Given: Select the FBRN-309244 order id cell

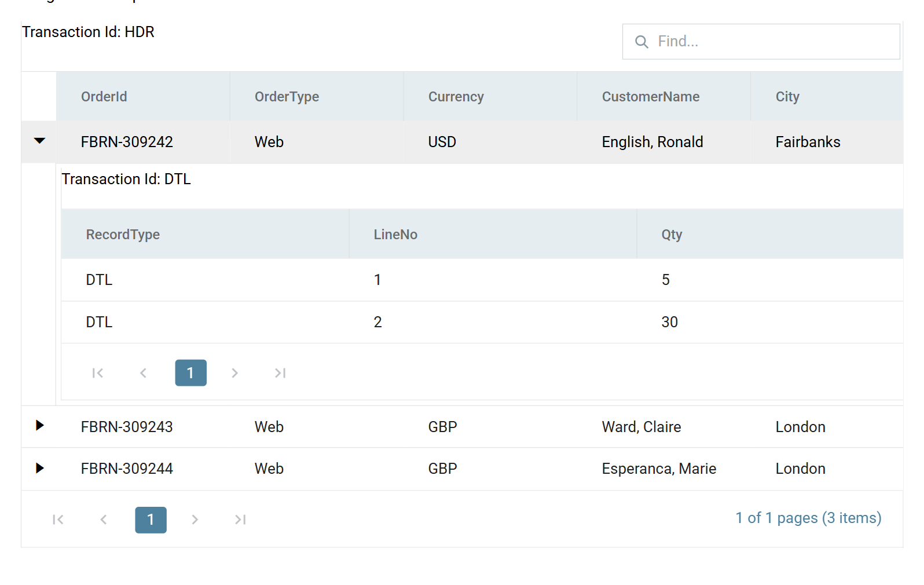Looking at the screenshot, I should pyautogui.click(x=143, y=469).
